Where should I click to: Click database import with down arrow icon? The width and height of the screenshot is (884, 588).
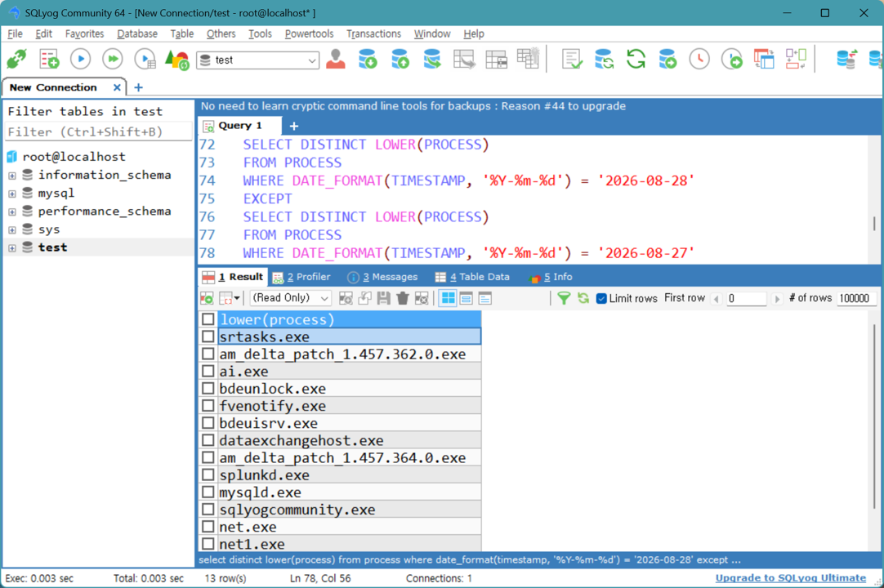point(368,59)
